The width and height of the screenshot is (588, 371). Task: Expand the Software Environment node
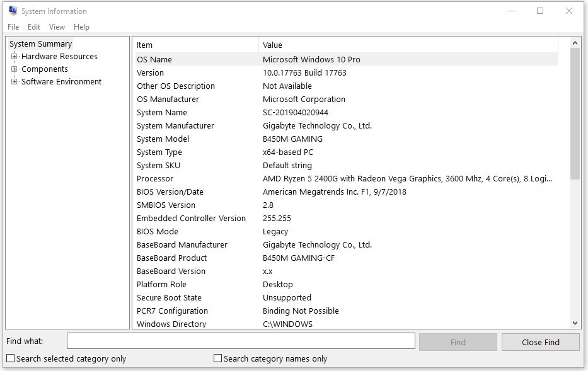14,82
